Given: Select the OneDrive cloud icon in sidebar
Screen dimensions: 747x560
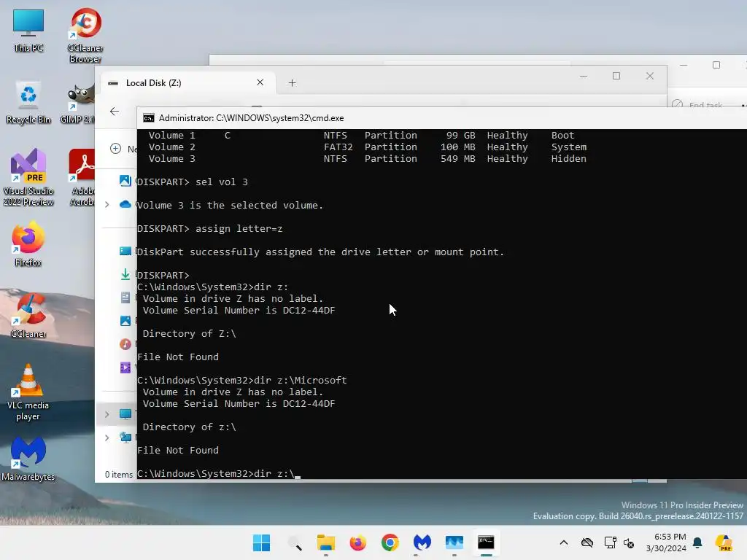Looking at the screenshot, I should tap(125, 204).
